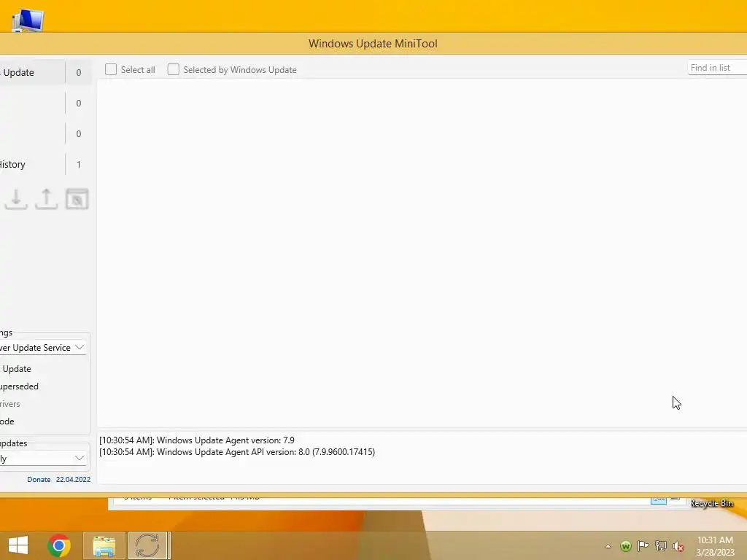Click the Find in list field
Image resolution: width=747 pixels, height=560 pixels.
click(x=717, y=68)
